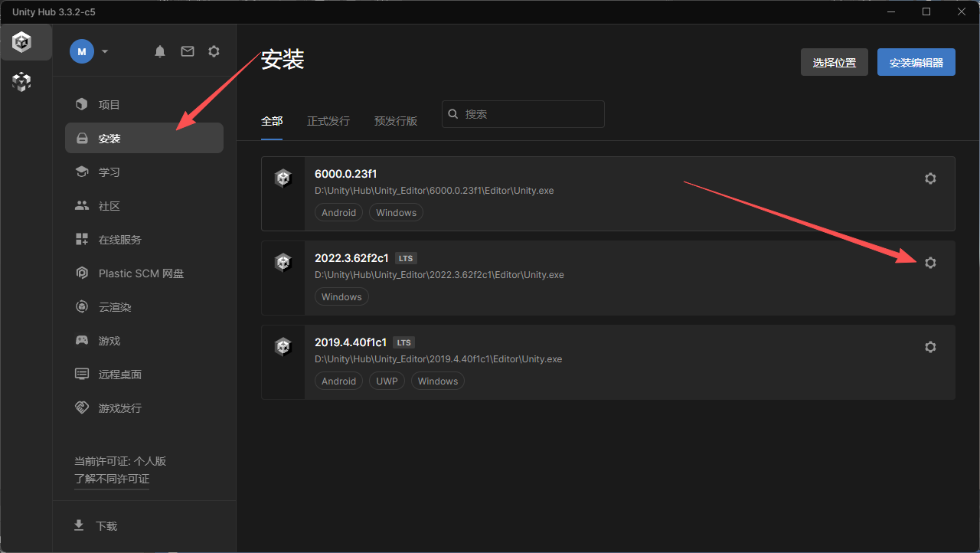Open Hub preferences gear icon in sidebar header
The image size is (980, 553).
click(x=214, y=51)
